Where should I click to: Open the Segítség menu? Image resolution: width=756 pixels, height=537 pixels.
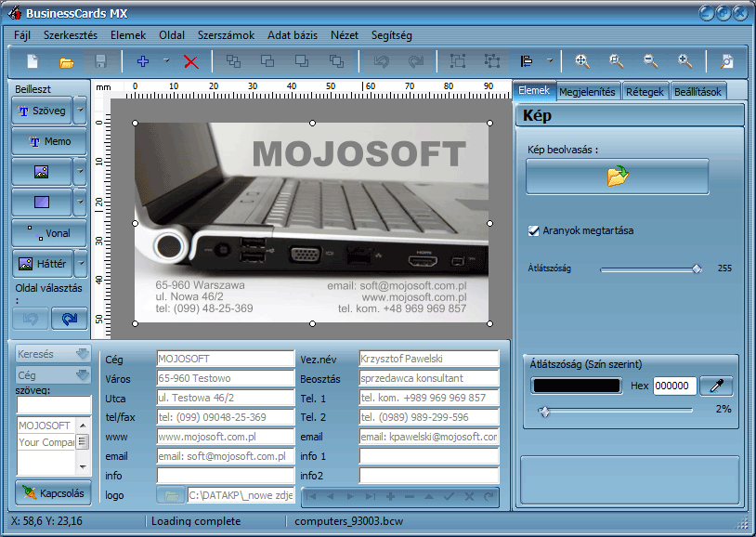[x=392, y=35]
